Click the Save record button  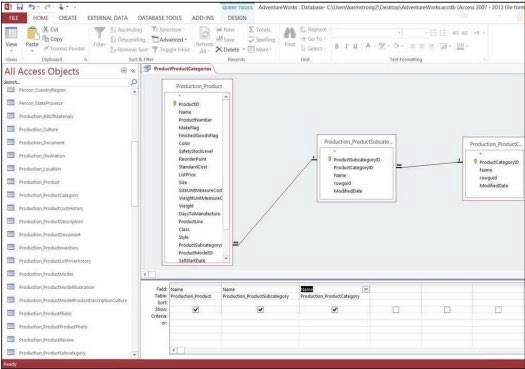(225, 40)
